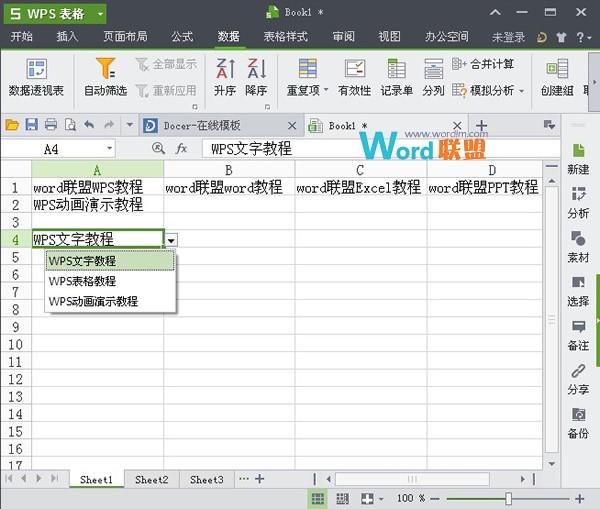Open the Record Form (记录单)
600x509 pixels.
396,78
